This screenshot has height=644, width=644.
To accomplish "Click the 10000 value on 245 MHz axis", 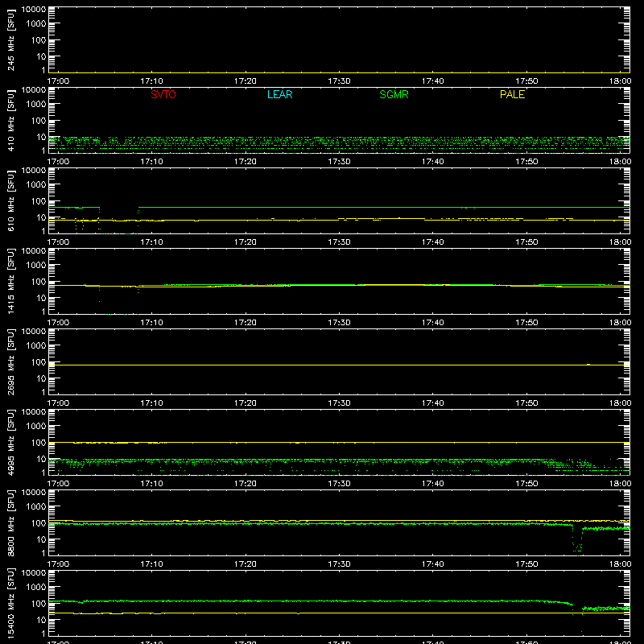I will point(34,10).
